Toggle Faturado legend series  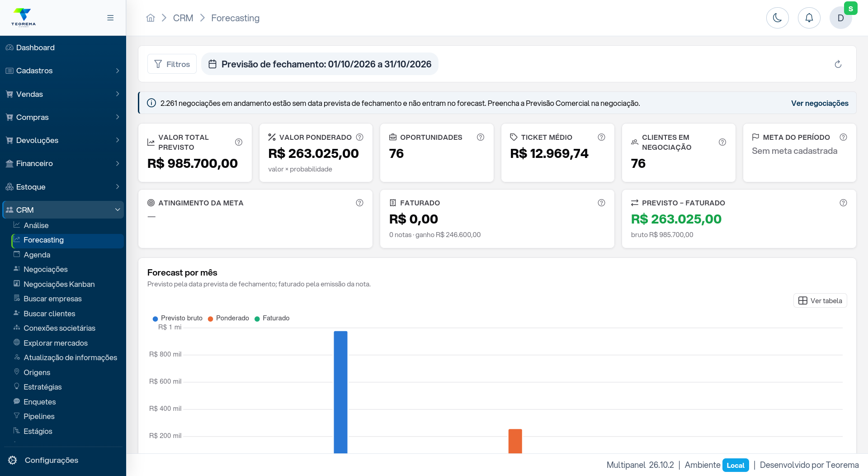click(272, 318)
